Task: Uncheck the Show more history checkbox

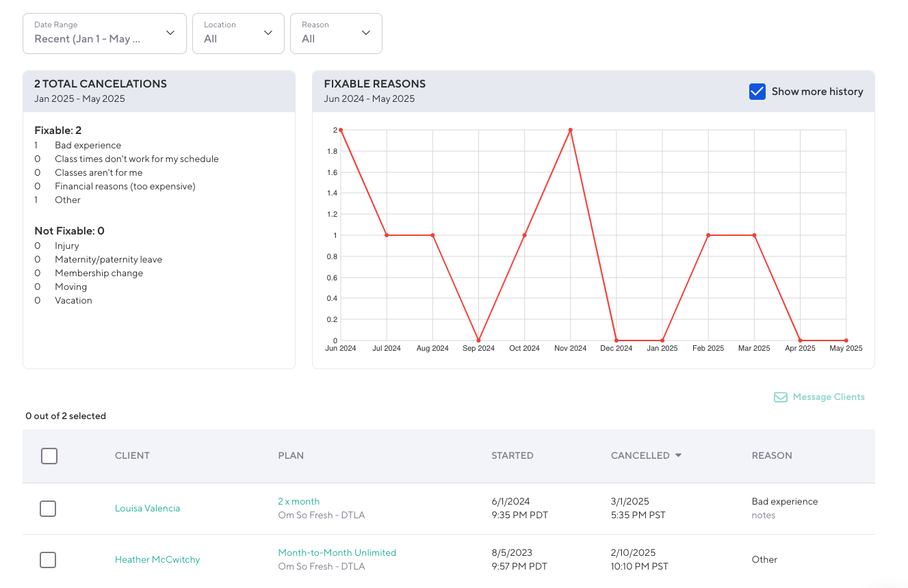Action: point(757,92)
